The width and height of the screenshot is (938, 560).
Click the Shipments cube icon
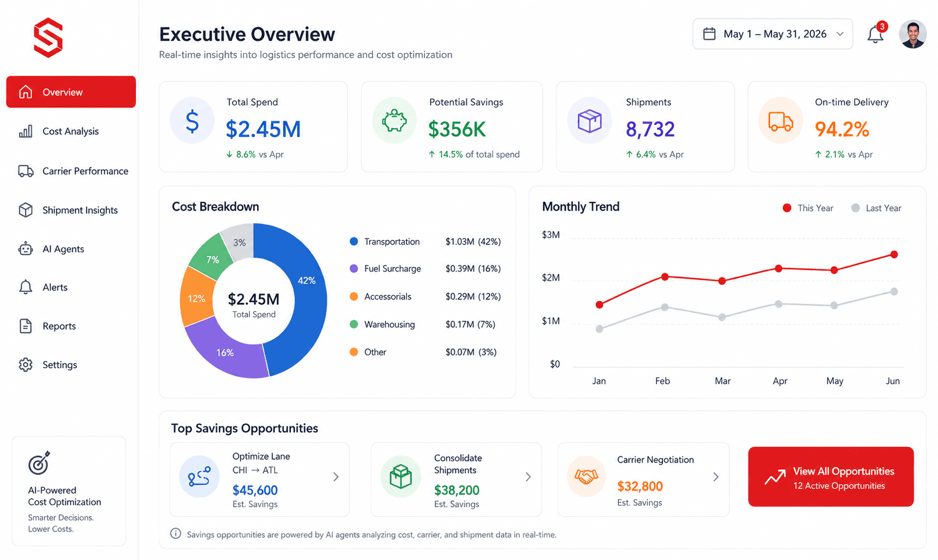pyautogui.click(x=590, y=121)
